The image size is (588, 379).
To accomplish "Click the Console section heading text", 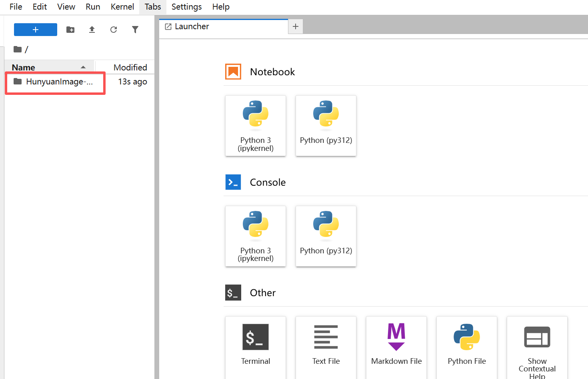I will coord(268,182).
